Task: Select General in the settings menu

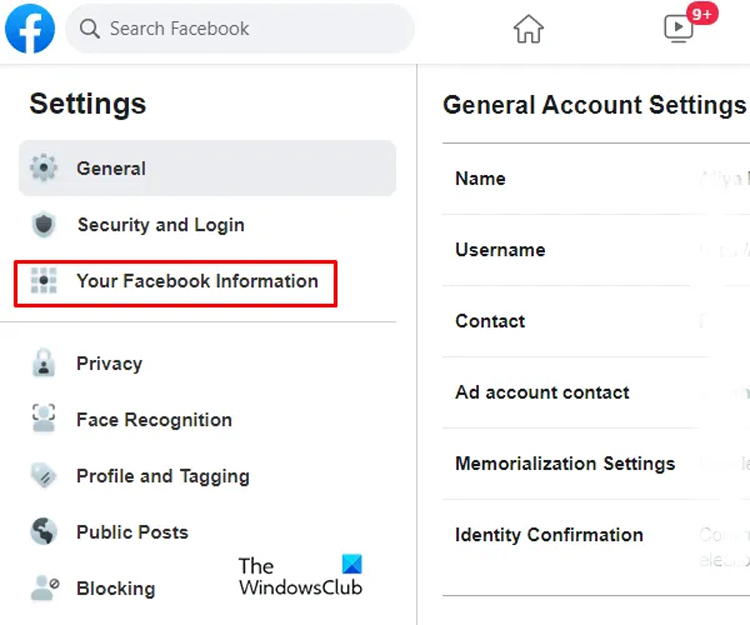Action: (207, 168)
